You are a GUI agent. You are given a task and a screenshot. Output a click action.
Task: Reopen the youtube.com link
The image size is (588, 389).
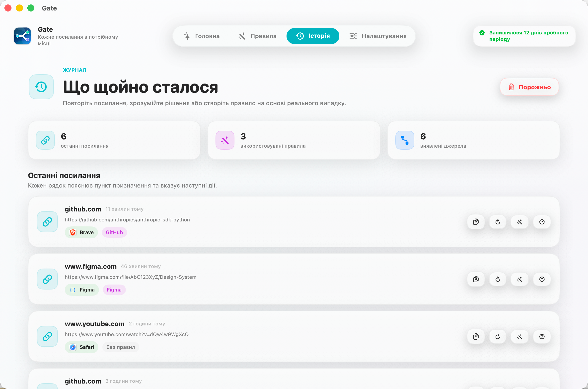(498, 337)
